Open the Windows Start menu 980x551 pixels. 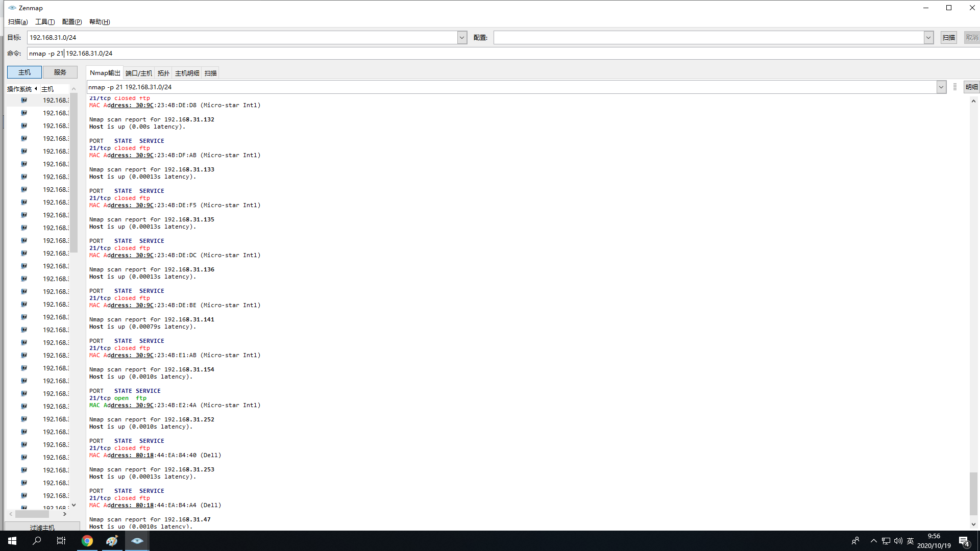(x=12, y=541)
